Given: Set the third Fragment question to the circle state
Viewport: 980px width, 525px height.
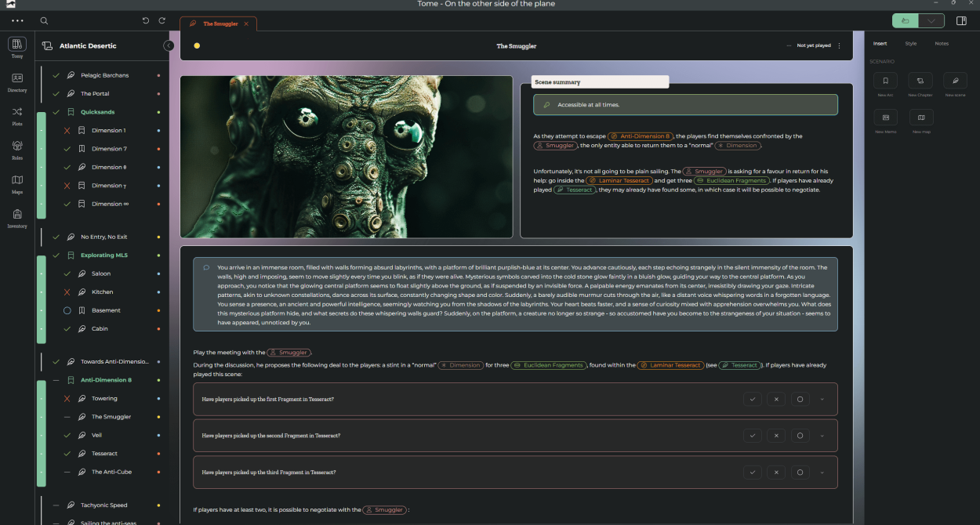Looking at the screenshot, I should pos(800,472).
